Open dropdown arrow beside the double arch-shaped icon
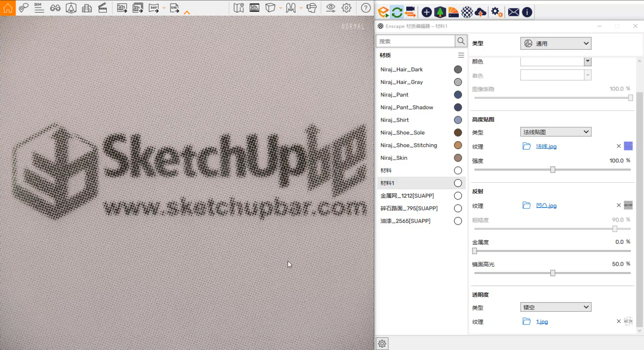Viewport: 644px width, 350px height. [x=301, y=8]
